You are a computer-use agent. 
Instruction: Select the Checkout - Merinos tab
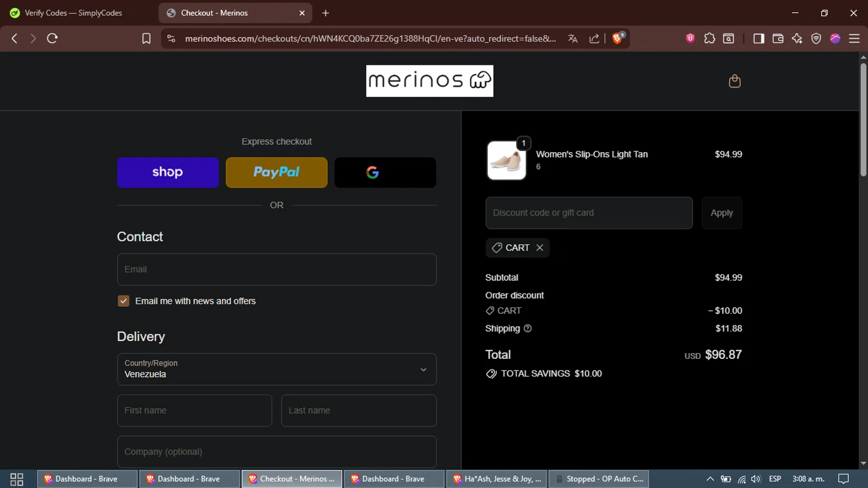(235, 13)
